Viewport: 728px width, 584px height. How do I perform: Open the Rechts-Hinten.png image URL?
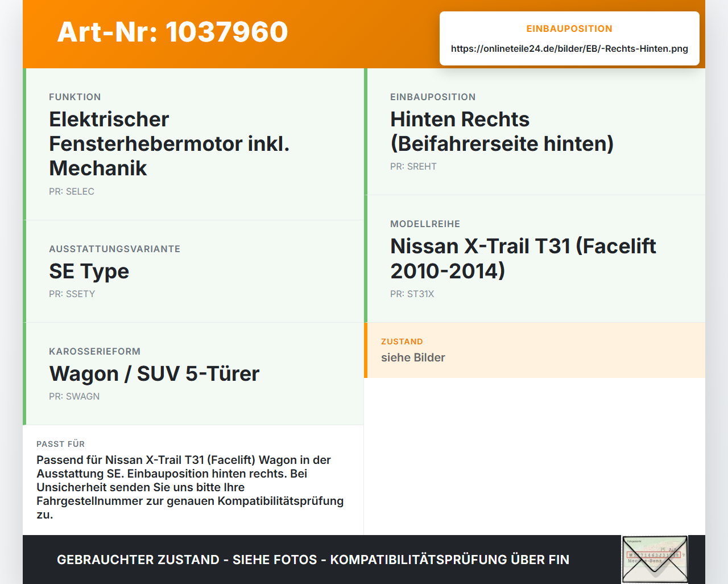point(569,48)
